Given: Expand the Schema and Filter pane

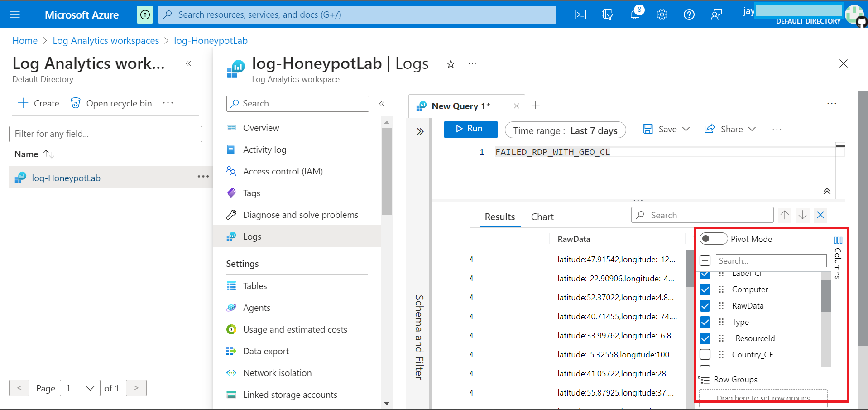Looking at the screenshot, I should click(x=420, y=131).
